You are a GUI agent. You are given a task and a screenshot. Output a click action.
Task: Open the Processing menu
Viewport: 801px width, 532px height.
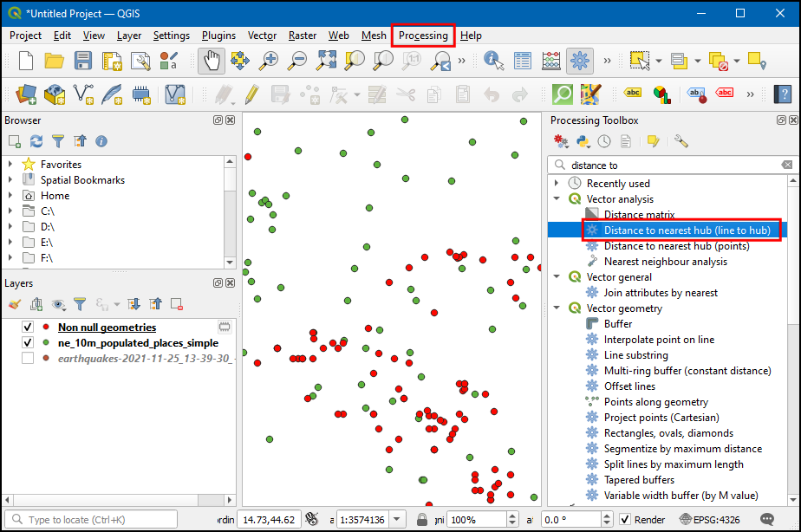pyautogui.click(x=423, y=36)
